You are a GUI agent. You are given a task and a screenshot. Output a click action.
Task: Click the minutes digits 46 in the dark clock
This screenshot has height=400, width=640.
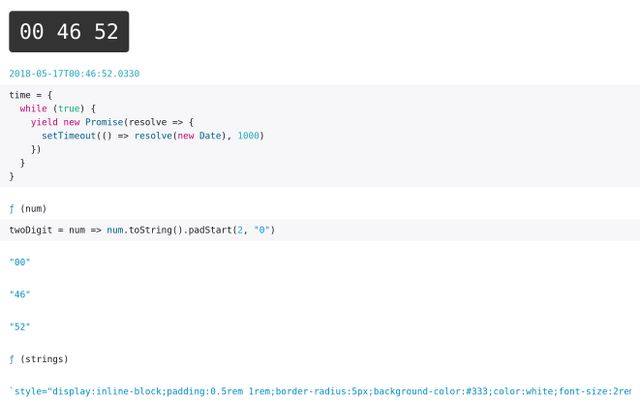(68, 32)
